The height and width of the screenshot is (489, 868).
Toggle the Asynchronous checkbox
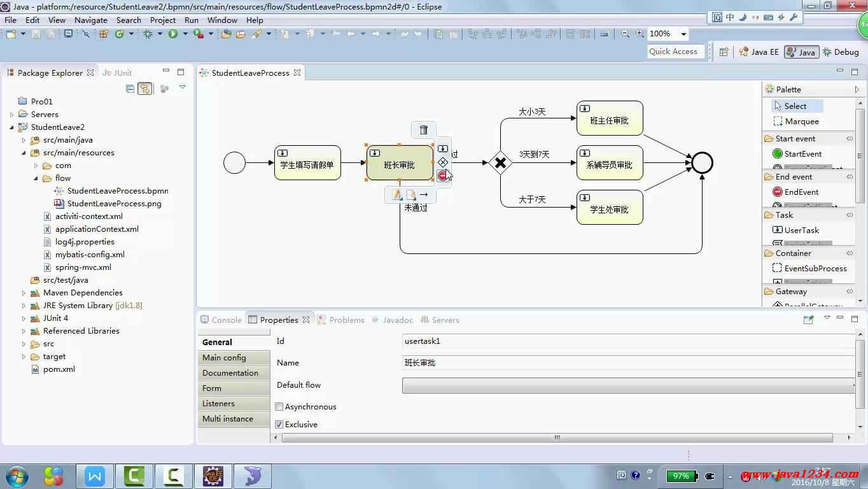(279, 406)
